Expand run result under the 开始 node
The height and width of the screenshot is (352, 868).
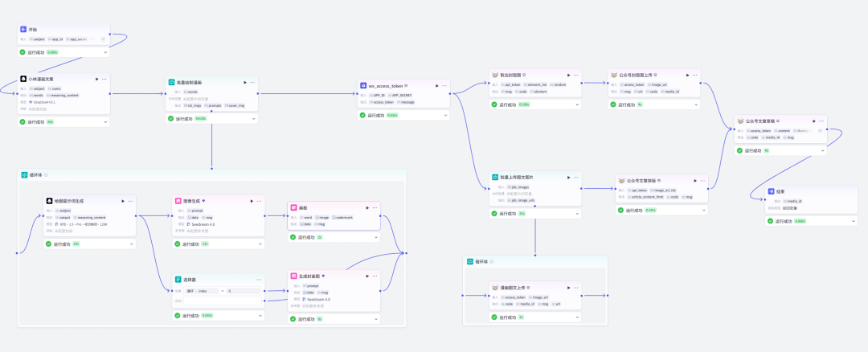105,52
